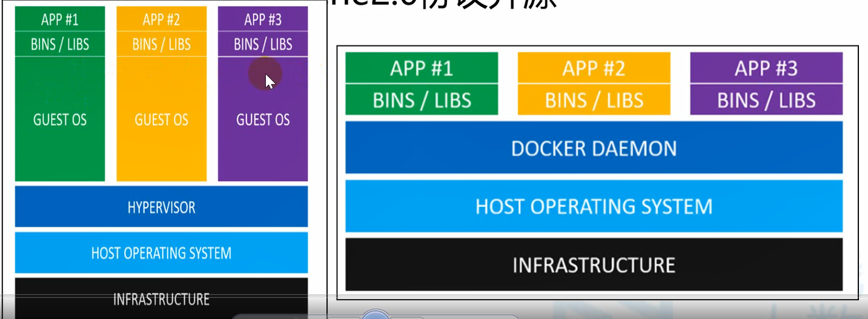Screen dimensions: 868x319
Task: Select purple BINS / LIBS in Docker diagram
Action: click(x=766, y=99)
